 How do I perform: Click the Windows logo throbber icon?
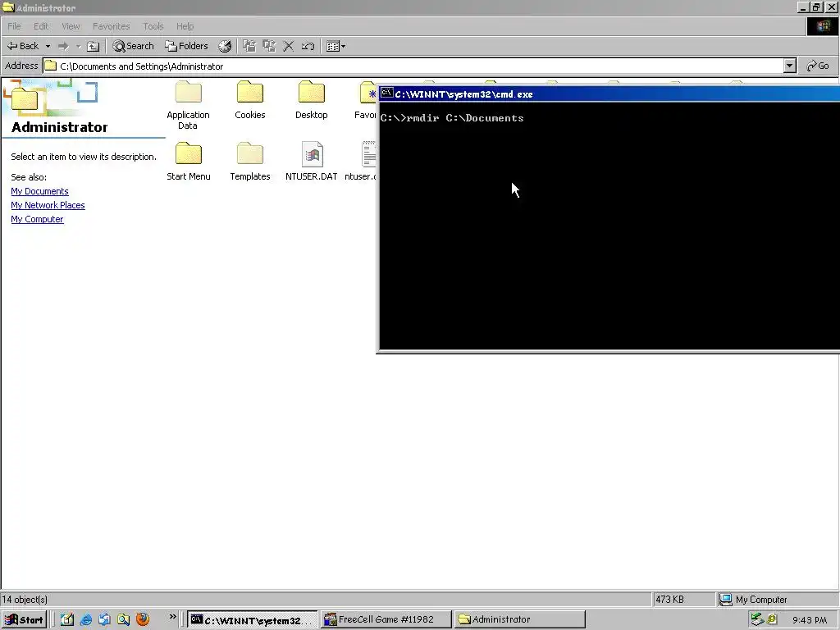[822, 26]
